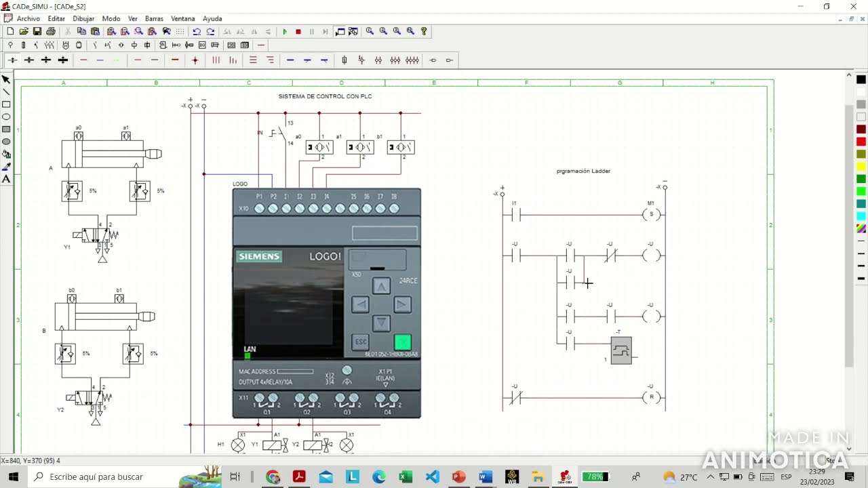Select the text tool labeled A
Screen dimensions: 868x488
pos(6,179)
